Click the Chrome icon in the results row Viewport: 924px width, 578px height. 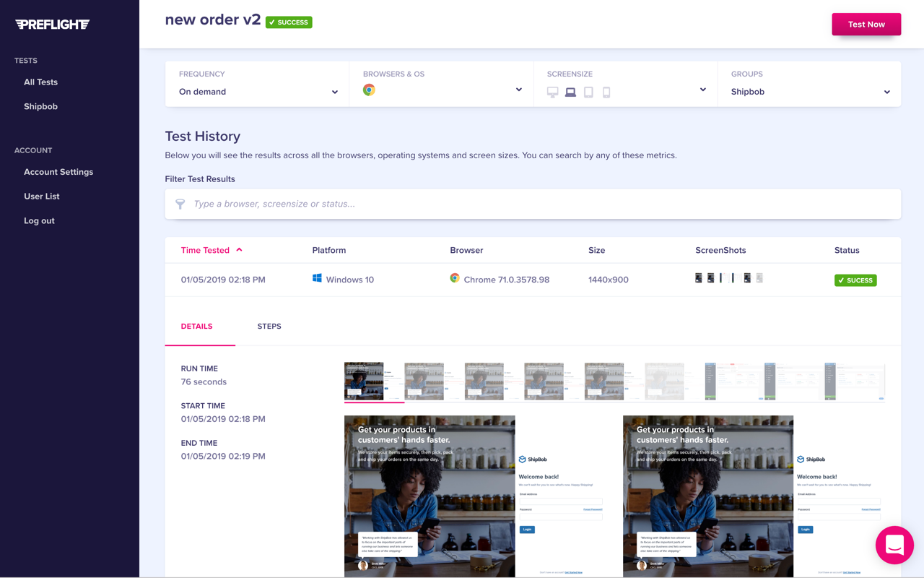point(455,278)
